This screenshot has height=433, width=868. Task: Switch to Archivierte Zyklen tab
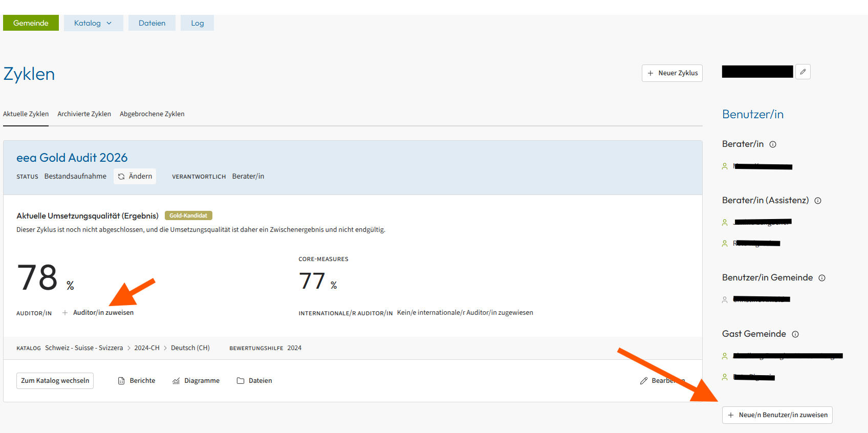pos(84,114)
